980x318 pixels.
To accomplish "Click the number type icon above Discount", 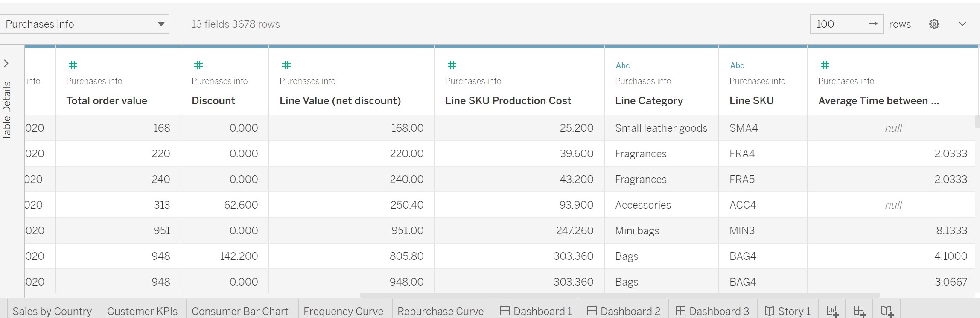I will 198,65.
